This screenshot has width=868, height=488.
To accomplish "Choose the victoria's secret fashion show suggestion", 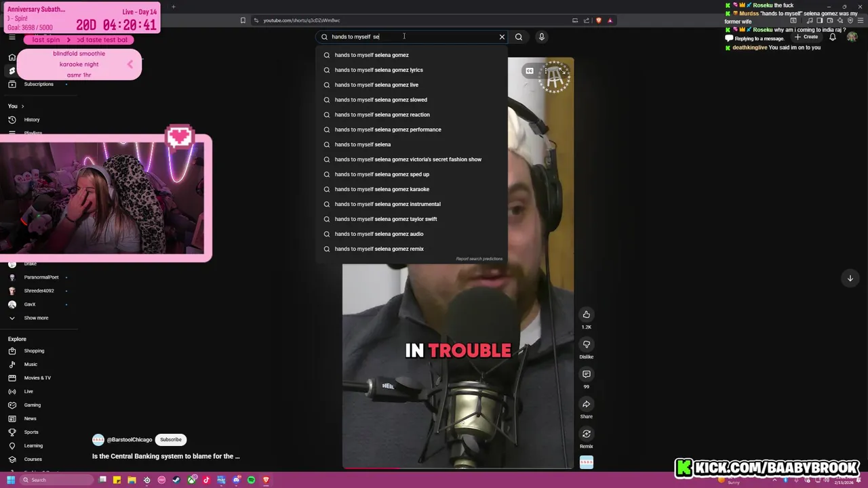I will [x=412, y=159].
